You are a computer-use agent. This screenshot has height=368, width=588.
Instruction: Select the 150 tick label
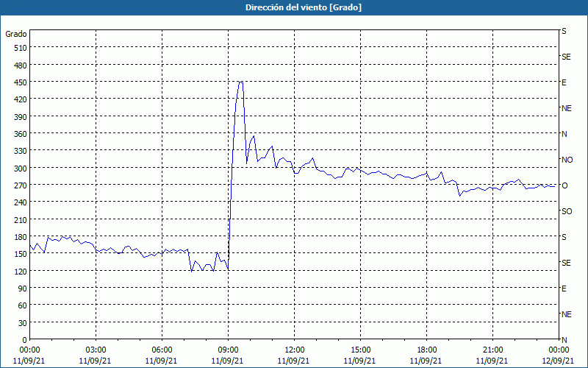tap(21, 254)
